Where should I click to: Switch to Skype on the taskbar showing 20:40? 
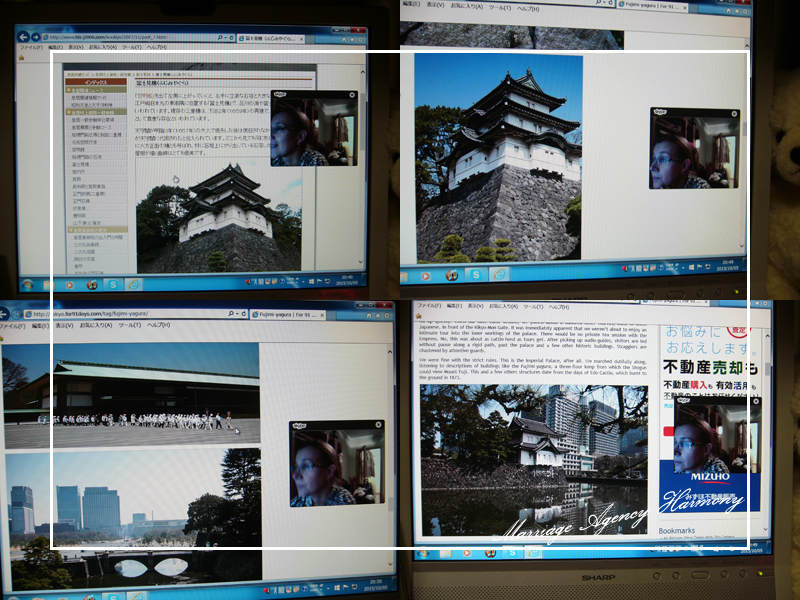click(113, 284)
